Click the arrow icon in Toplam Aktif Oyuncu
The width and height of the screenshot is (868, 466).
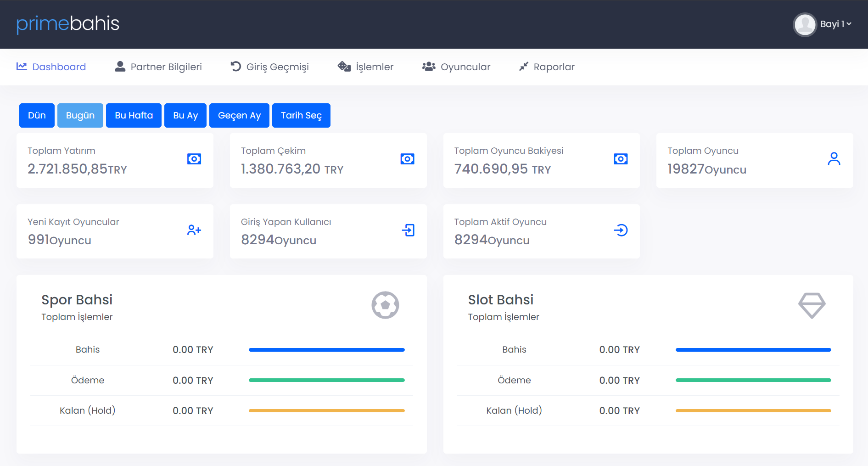(621, 230)
